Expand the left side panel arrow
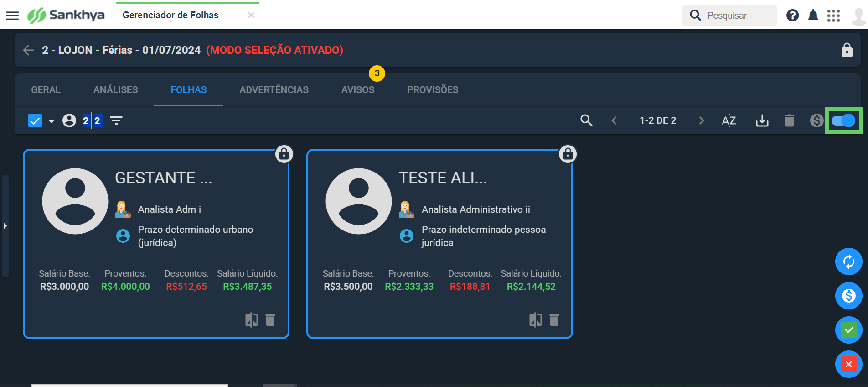Screen dimensions: 868x387 point(5,226)
